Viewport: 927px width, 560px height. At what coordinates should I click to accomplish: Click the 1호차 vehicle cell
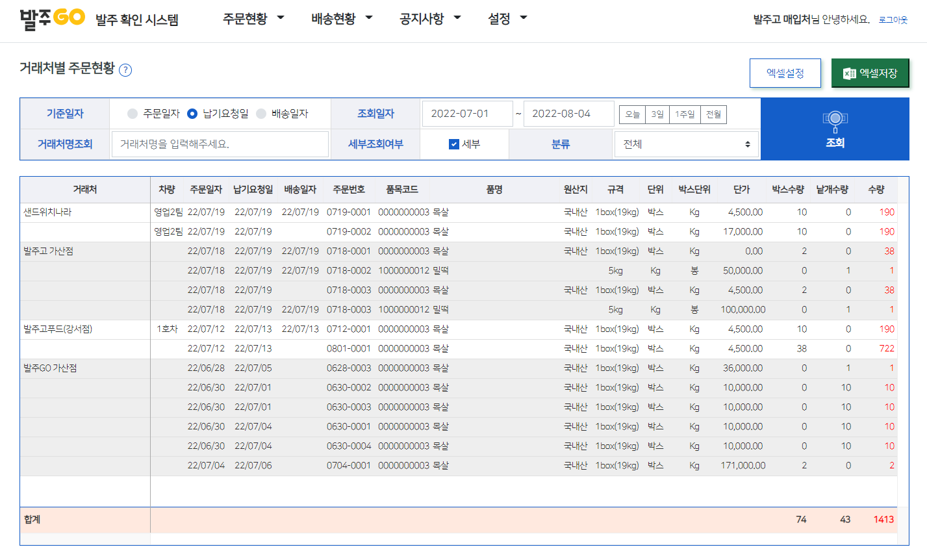click(167, 329)
